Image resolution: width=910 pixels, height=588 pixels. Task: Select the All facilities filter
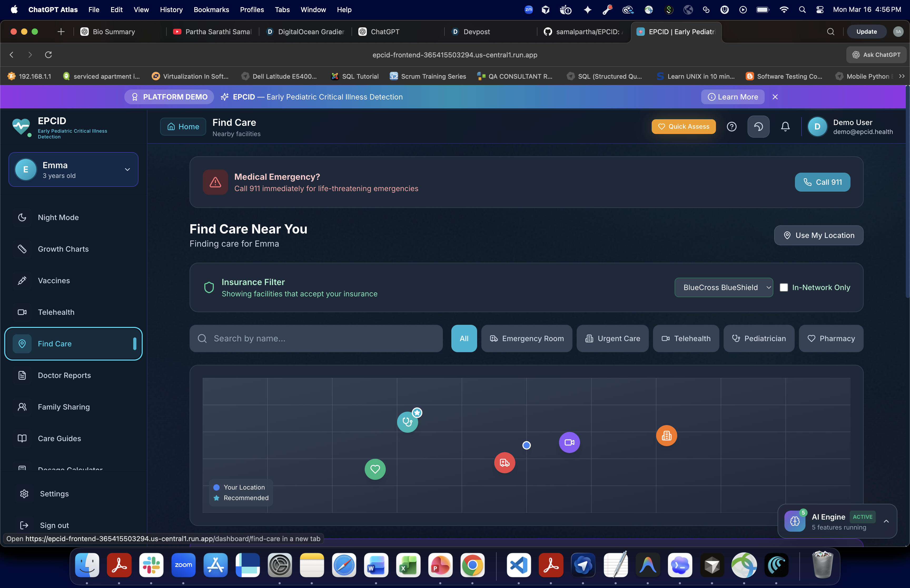pos(464,338)
